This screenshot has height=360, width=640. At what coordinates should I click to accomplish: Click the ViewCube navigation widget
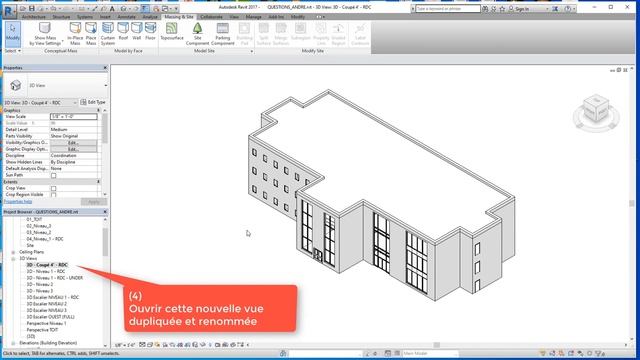pos(596,112)
